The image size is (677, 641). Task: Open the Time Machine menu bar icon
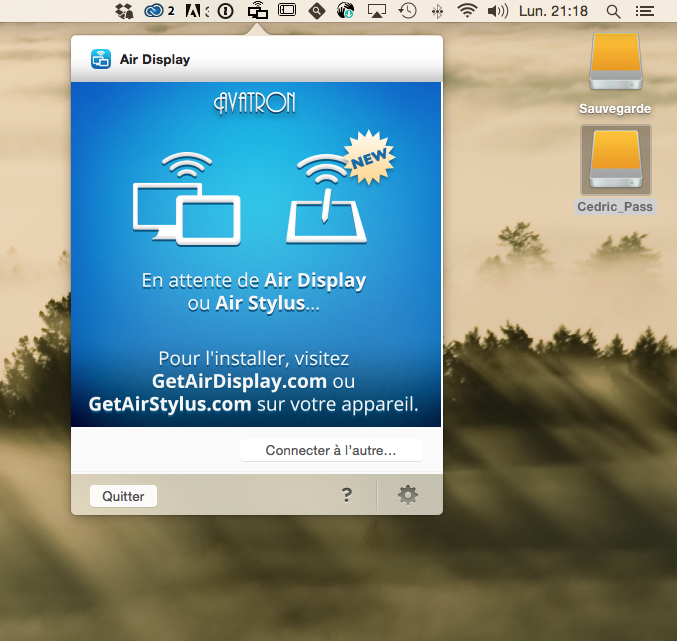click(407, 11)
